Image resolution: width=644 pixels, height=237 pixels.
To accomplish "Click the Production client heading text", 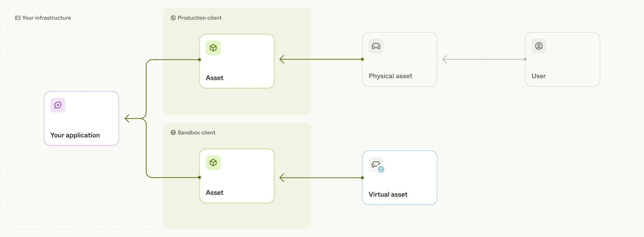I will 199,18.
